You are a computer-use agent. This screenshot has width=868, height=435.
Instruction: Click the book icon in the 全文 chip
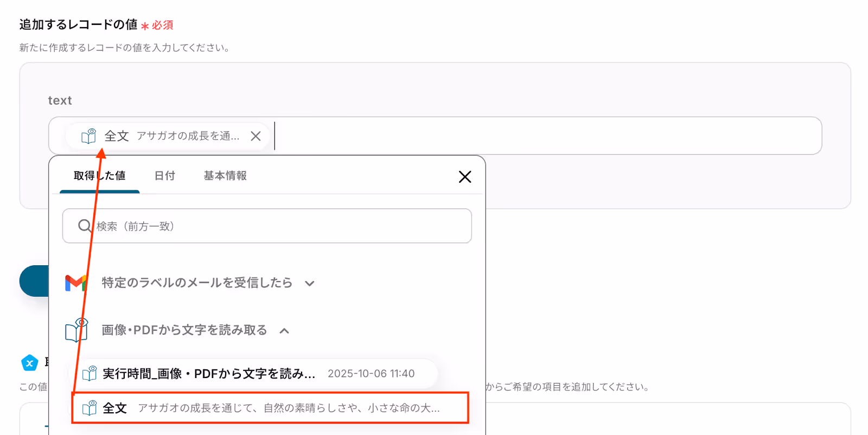tap(88, 136)
